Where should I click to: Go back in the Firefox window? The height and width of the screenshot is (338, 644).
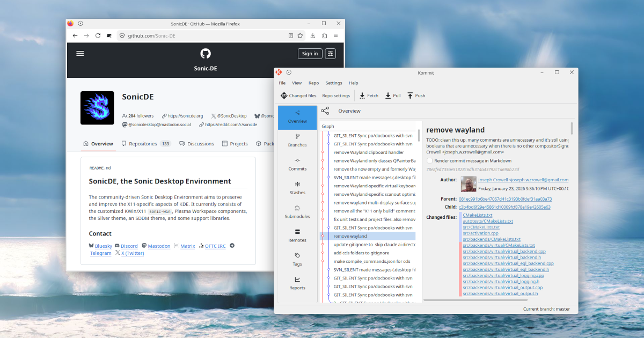pos(75,35)
